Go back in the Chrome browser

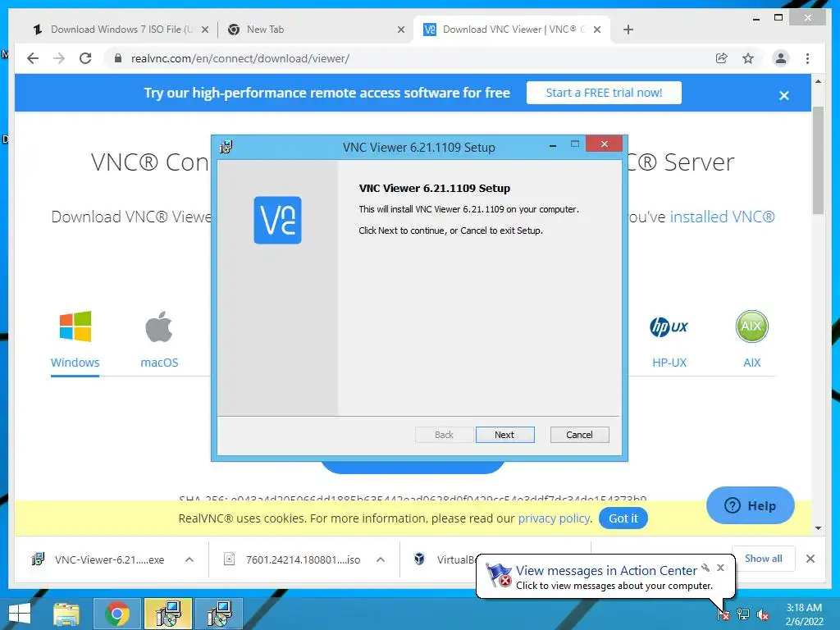click(33, 58)
